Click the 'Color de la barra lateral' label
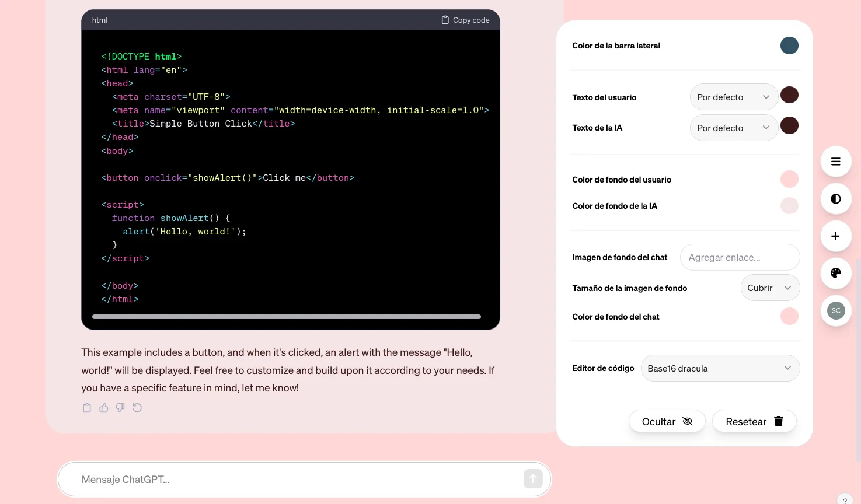The width and height of the screenshot is (861, 504). [616, 45]
